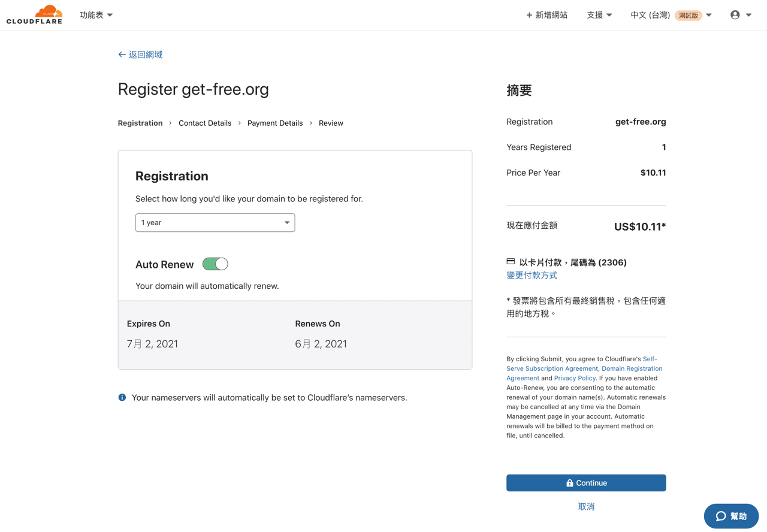This screenshot has height=532, width=767.
Task: Open the 支援 dropdown
Action: (599, 15)
